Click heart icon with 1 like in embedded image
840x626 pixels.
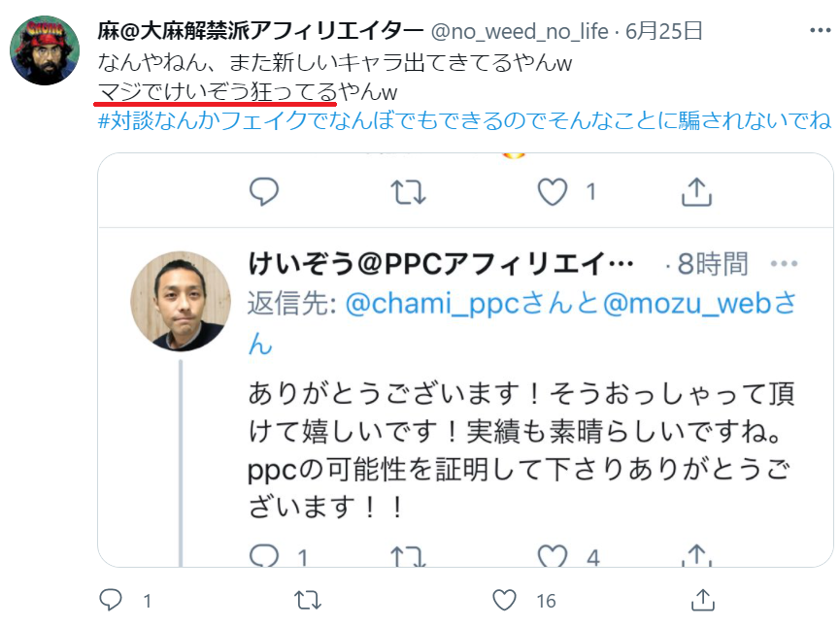point(553,192)
